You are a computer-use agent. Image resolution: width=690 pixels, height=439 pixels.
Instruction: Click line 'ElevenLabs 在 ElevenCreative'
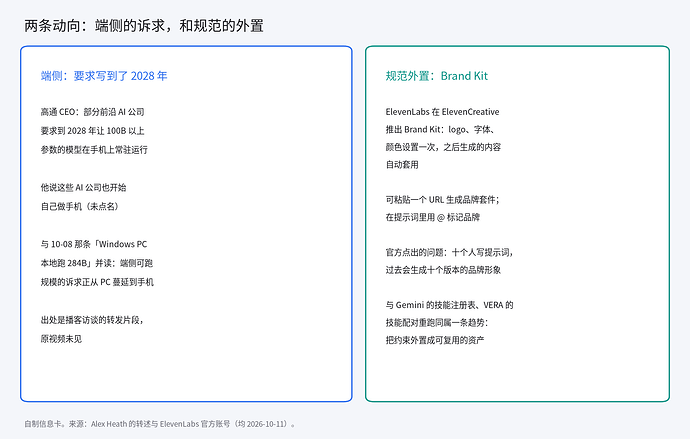pyautogui.click(x=442, y=112)
